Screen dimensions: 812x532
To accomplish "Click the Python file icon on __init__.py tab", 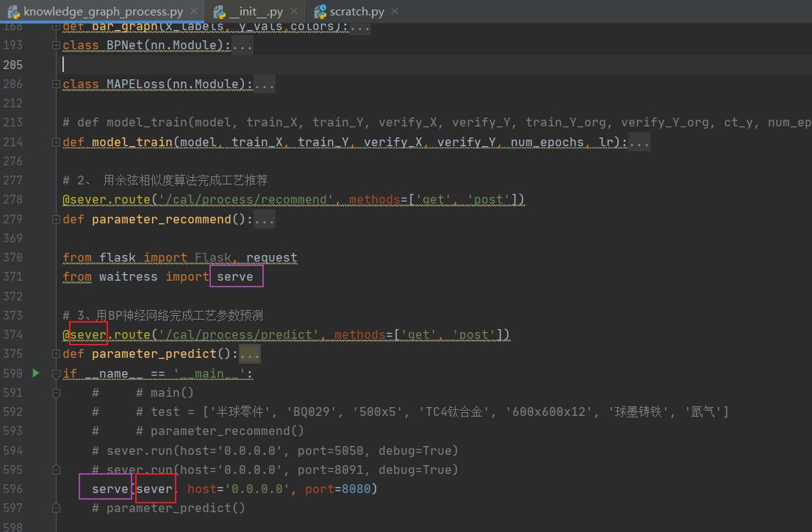I will tap(218, 11).
